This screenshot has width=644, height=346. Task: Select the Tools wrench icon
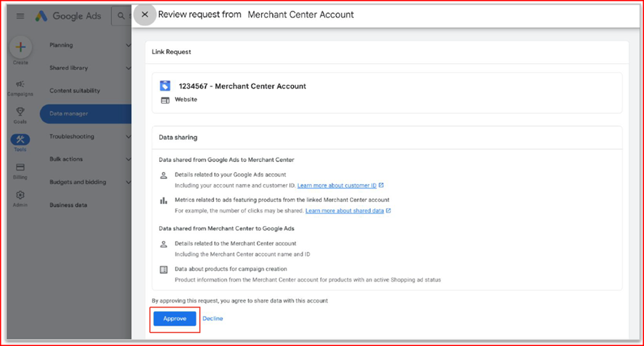[x=20, y=141]
